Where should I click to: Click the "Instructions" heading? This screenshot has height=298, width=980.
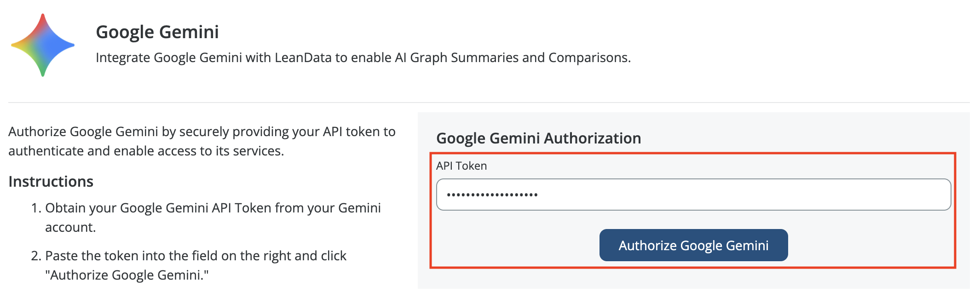(x=51, y=182)
